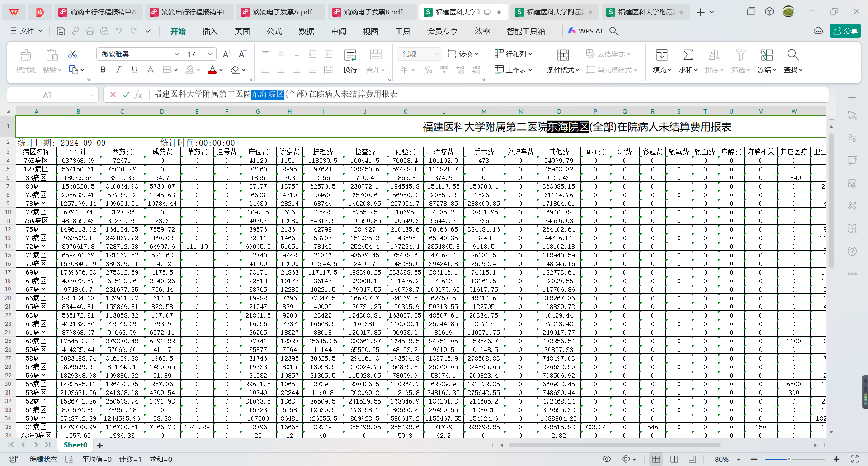Toggle text wrapping (换行)
Screen dimensions: 868x466
[x=350, y=61]
